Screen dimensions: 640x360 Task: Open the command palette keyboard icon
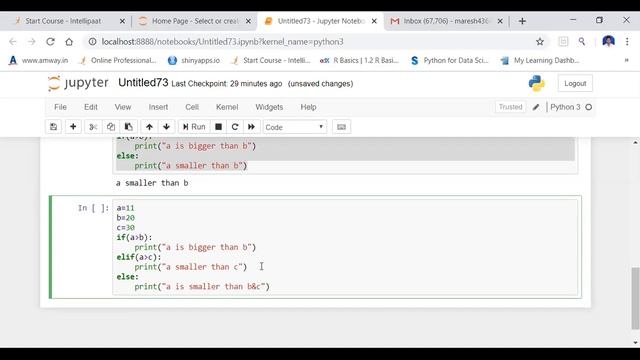pos(341,127)
